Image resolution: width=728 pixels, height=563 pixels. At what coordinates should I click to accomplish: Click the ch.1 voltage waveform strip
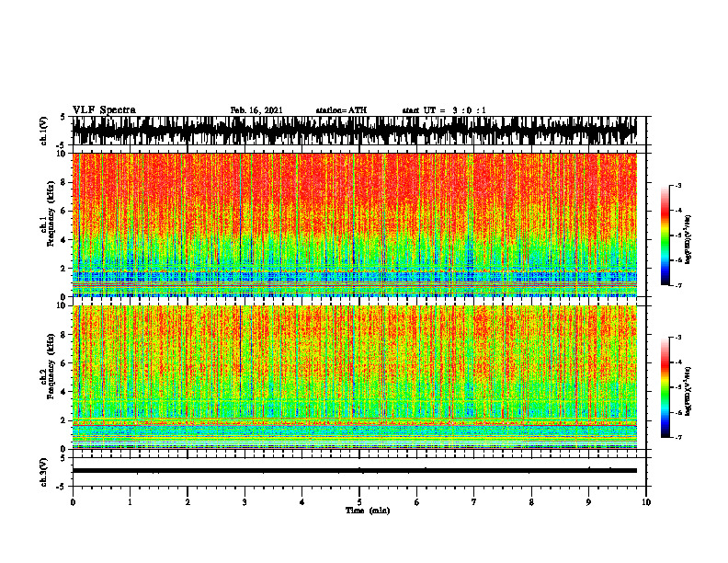click(355, 131)
